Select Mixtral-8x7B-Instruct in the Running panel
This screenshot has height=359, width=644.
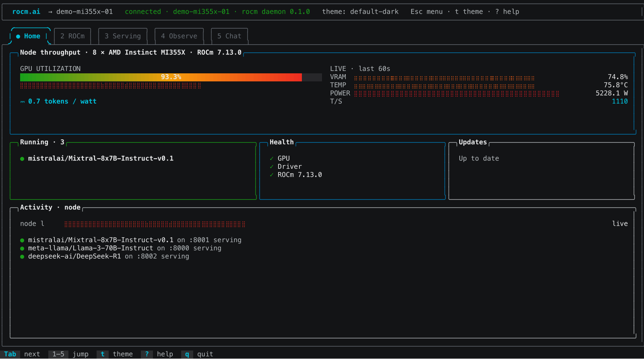pos(101,158)
